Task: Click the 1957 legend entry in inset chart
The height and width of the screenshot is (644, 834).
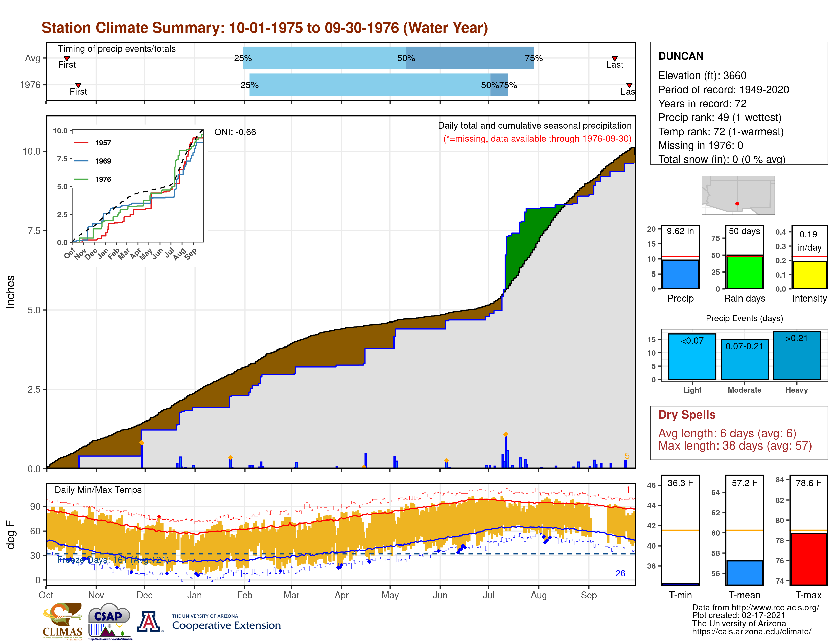Action: point(93,143)
